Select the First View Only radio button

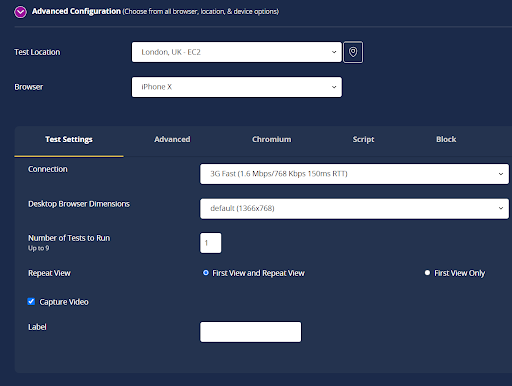(427, 273)
